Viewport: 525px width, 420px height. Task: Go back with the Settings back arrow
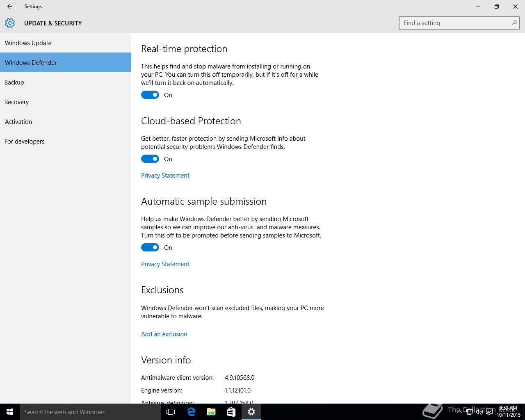coord(10,7)
